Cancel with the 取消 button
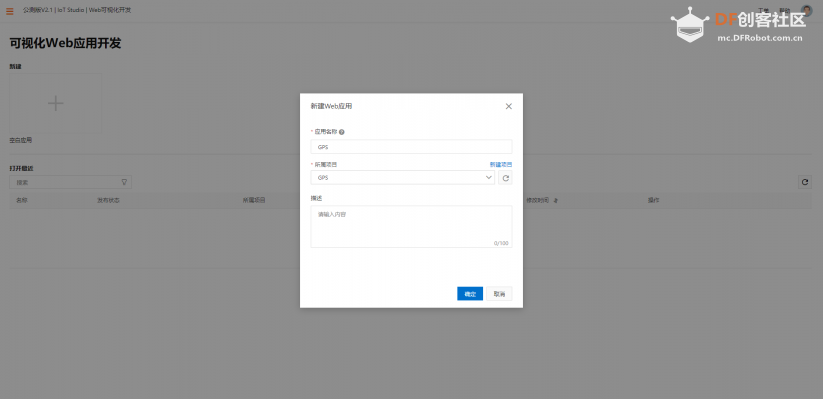This screenshot has height=399, width=823. point(499,294)
